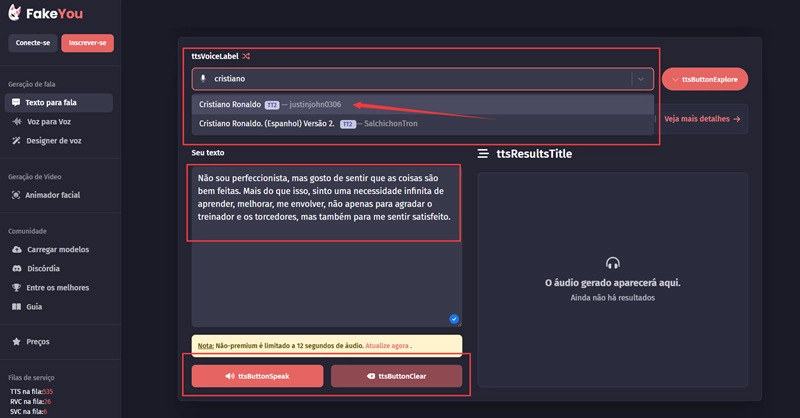
Task: Click the Atualize agora upgrade link
Action: [387, 346]
